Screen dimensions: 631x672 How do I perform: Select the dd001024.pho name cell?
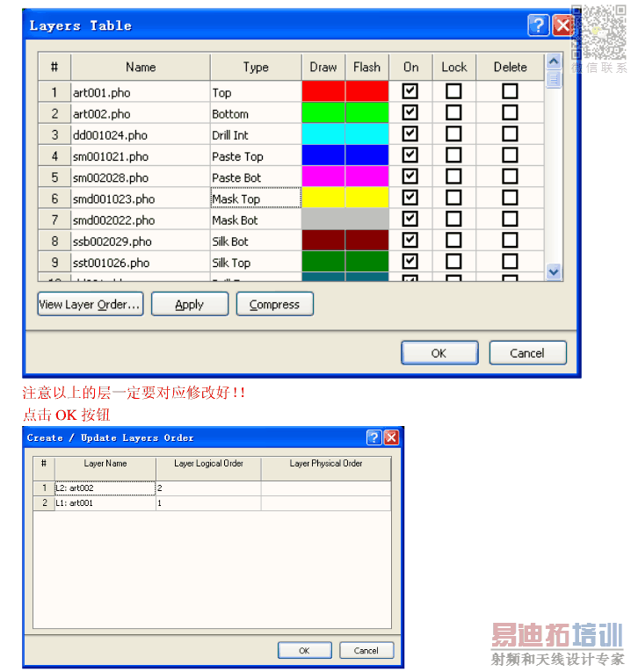pos(141,134)
